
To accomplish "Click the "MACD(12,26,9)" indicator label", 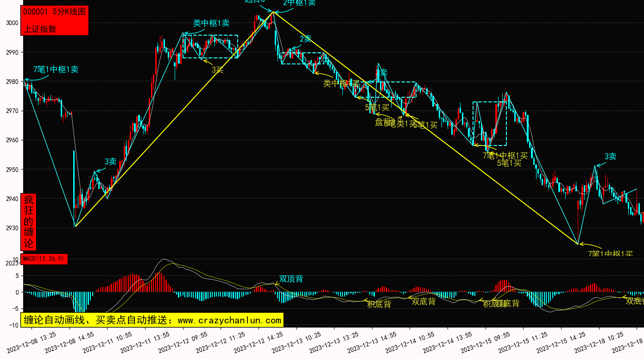I will (44, 258).
